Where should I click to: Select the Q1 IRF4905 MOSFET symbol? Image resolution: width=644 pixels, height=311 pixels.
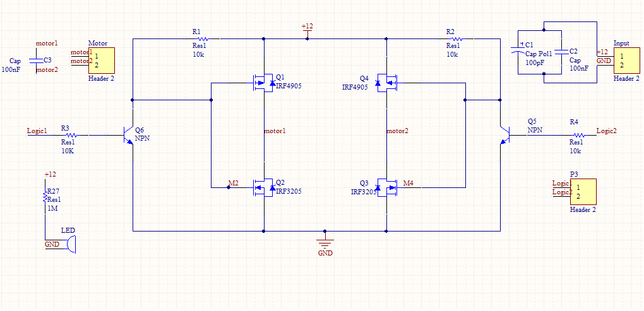point(263,83)
